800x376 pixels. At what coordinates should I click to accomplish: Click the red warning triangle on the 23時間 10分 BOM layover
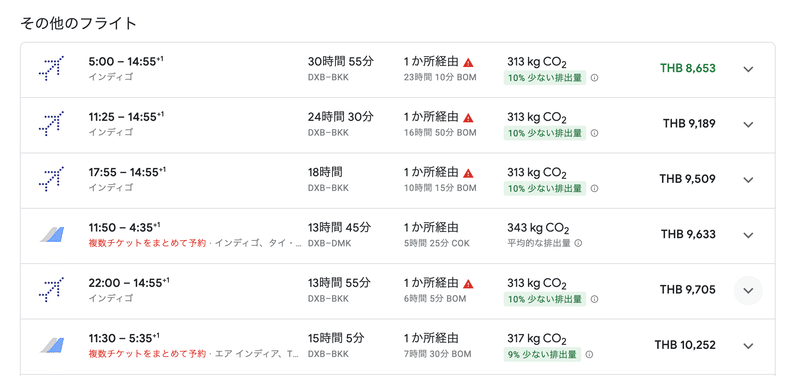[x=468, y=62]
